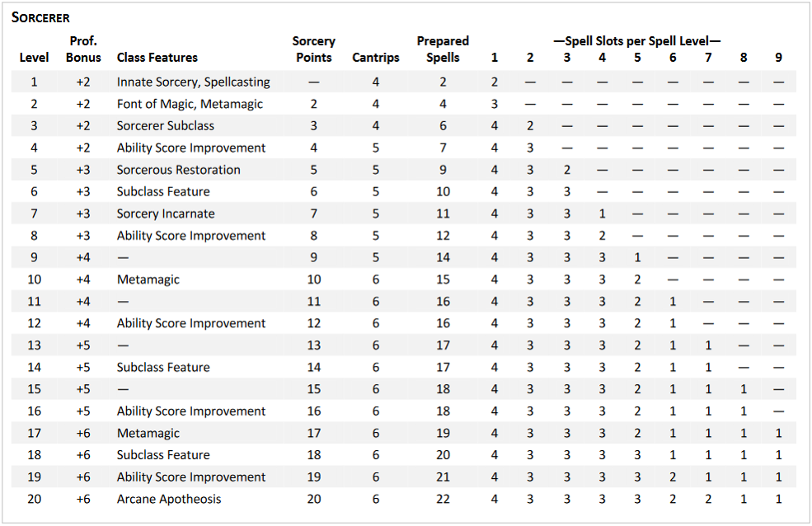This screenshot has width=812, height=526.
Task: Click the prepared spells value 22
Action: pos(443,499)
